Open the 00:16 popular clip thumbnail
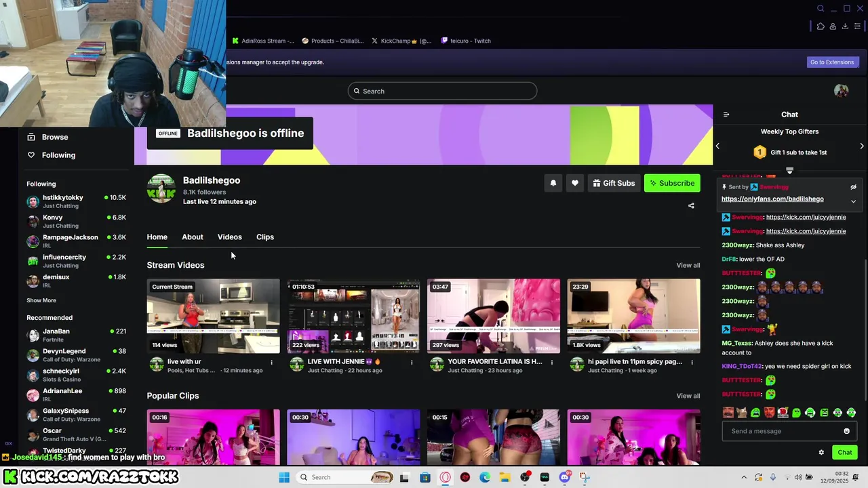The image size is (868, 488). click(x=213, y=437)
